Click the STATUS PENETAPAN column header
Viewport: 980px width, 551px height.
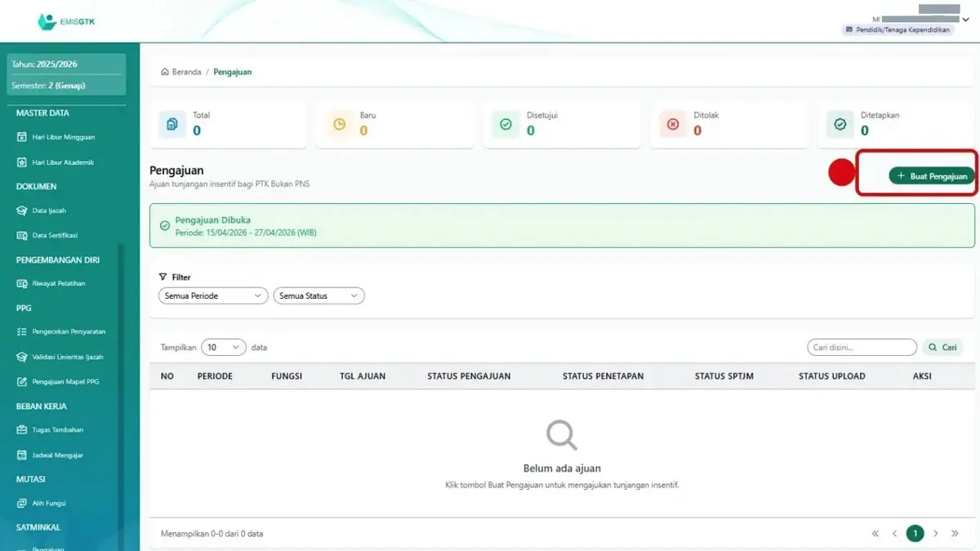coord(604,376)
